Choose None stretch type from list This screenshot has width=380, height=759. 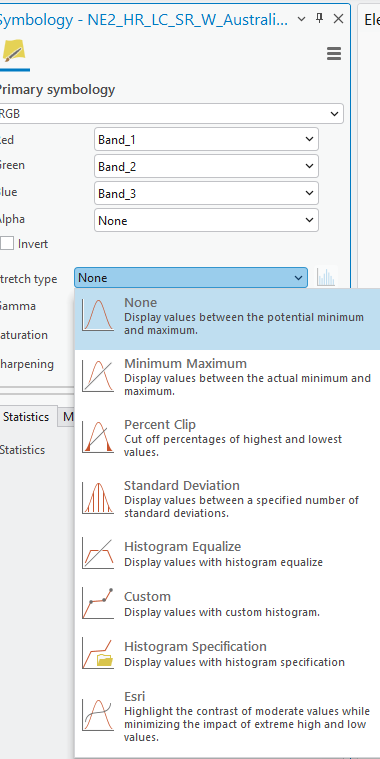228,319
